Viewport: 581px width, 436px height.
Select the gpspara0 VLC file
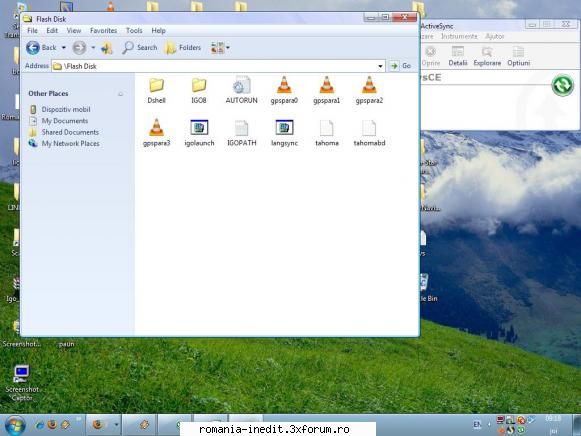click(284, 90)
